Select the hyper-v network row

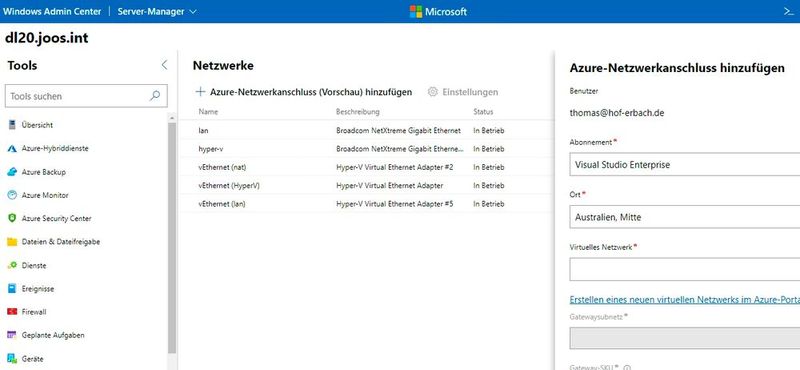(x=366, y=149)
